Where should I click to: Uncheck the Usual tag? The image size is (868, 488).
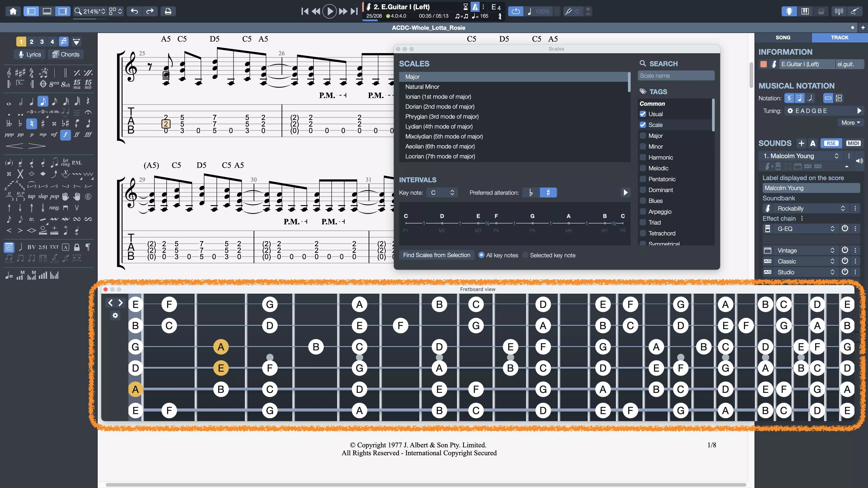click(643, 114)
